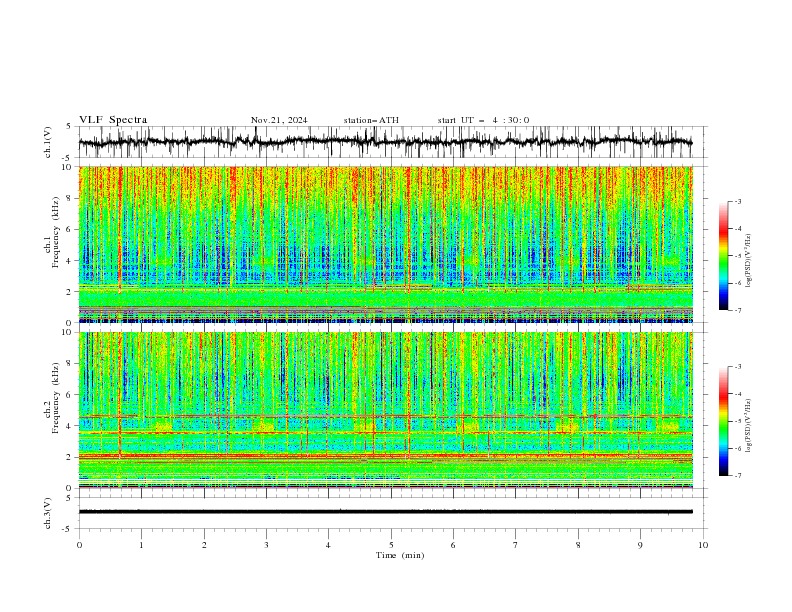
Task: Click time axis tick label '8'
Action: (578, 545)
